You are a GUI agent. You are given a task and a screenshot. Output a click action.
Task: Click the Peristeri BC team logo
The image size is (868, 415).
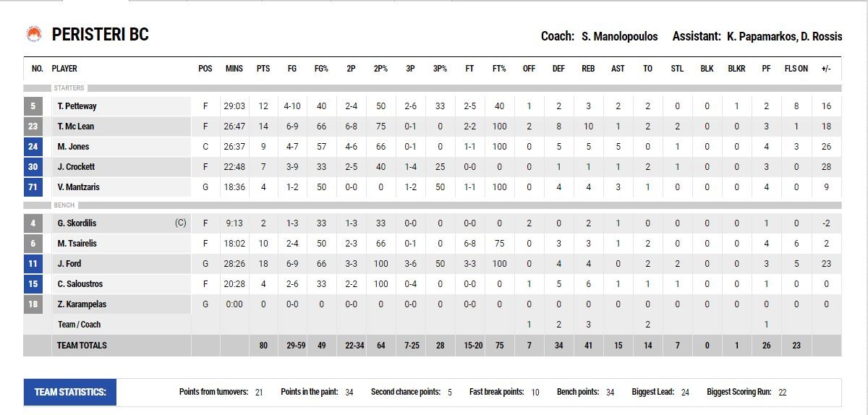click(33, 35)
